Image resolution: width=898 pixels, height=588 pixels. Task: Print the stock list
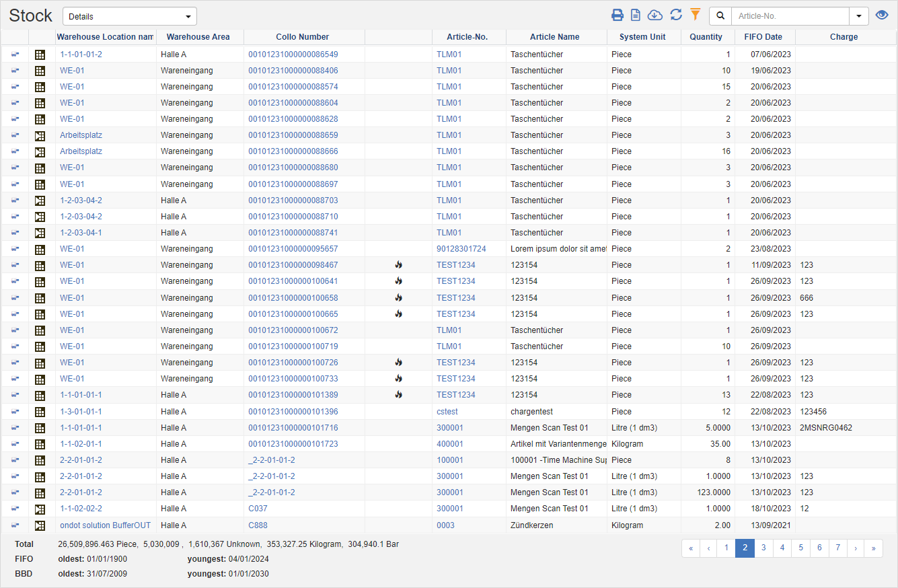click(x=618, y=14)
